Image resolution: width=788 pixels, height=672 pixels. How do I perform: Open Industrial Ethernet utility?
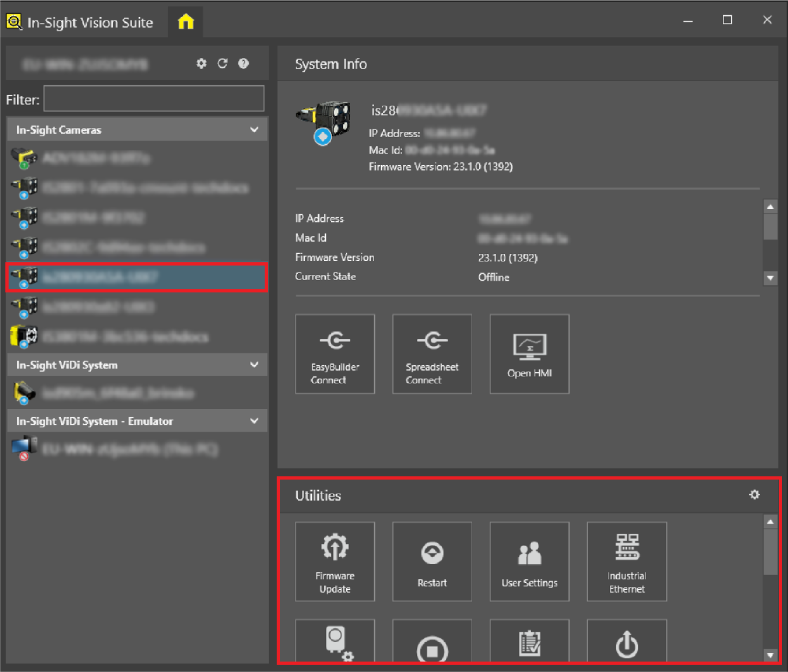coord(626,562)
